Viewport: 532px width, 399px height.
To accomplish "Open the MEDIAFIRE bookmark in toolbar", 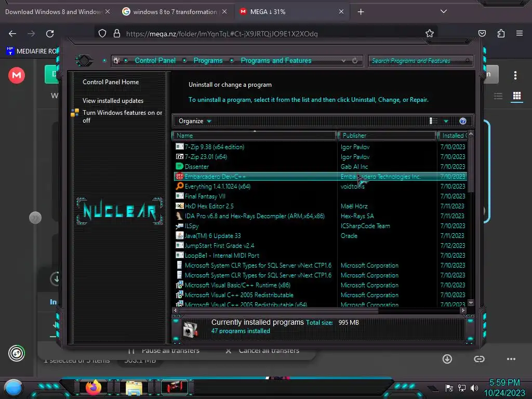I will pyautogui.click(x=32, y=51).
